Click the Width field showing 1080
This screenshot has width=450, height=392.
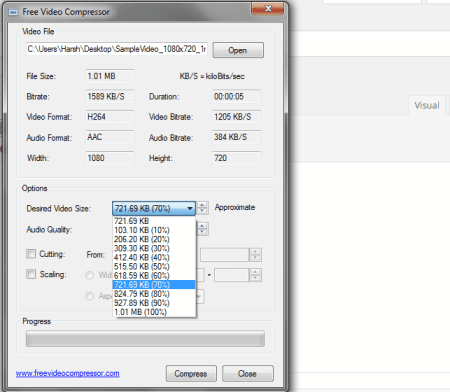point(110,158)
